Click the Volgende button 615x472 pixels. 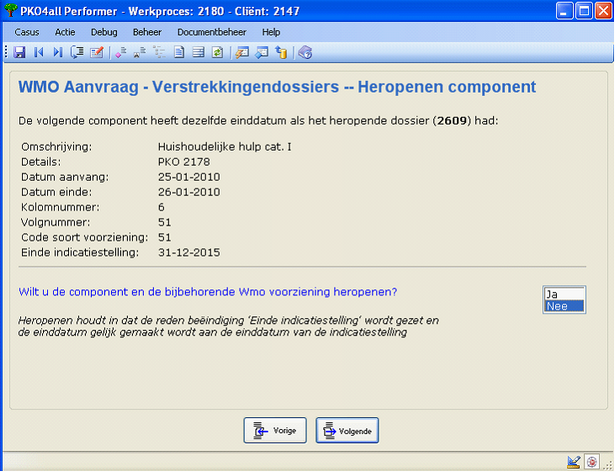click(347, 430)
